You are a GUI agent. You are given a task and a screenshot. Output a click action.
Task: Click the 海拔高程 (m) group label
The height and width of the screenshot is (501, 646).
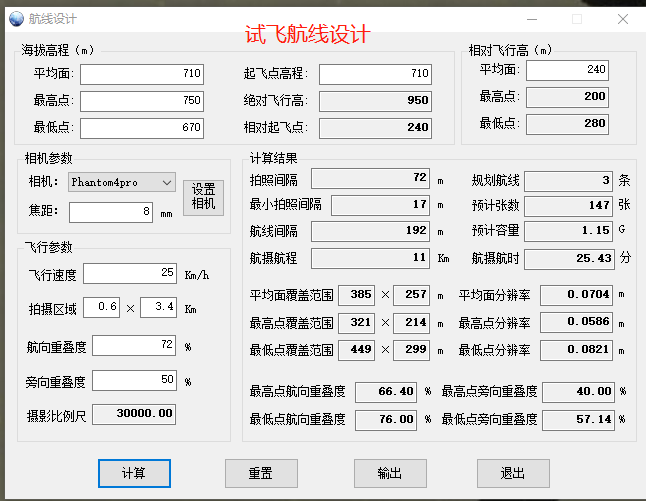coord(58,50)
